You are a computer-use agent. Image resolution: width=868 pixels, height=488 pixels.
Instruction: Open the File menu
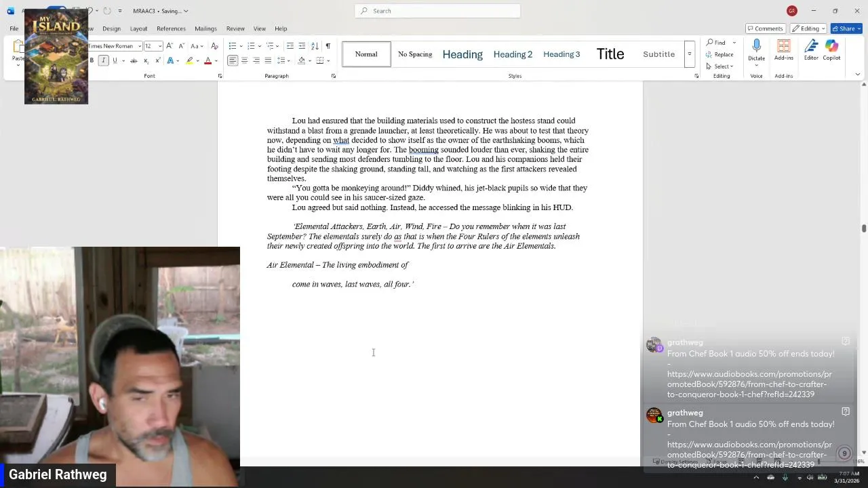pyautogui.click(x=14, y=28)
